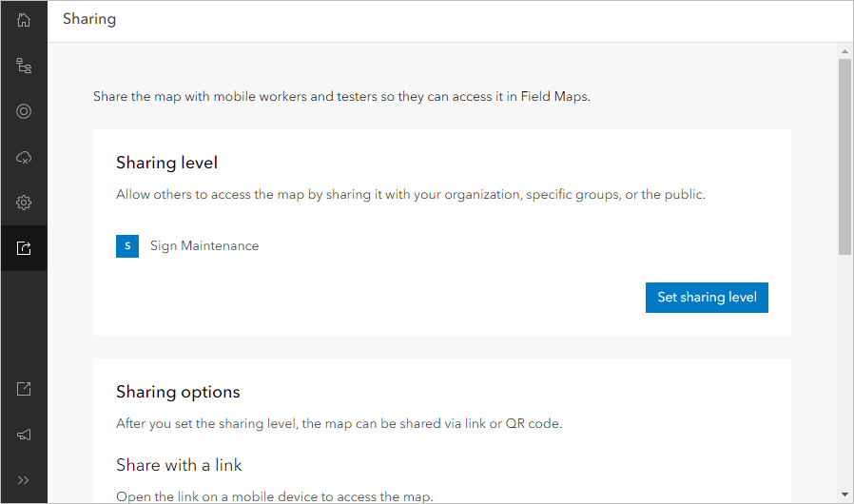Click the Share with a link heading

point(179,465)
